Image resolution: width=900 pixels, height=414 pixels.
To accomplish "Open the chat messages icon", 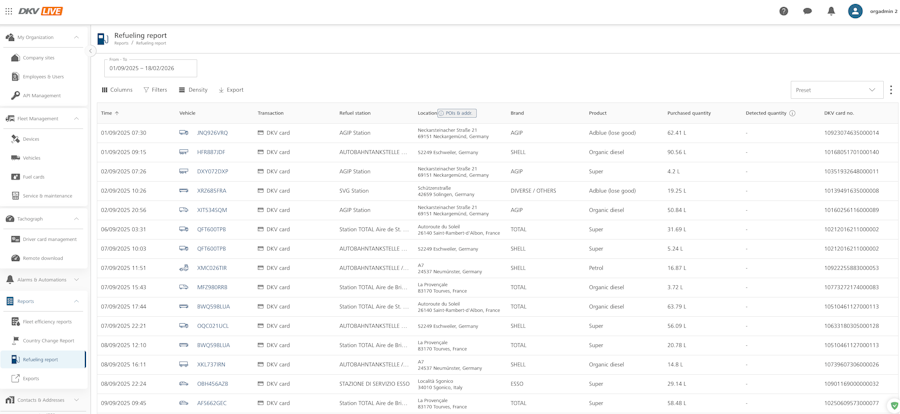I will pyautogui.click(x=808, y=11).
